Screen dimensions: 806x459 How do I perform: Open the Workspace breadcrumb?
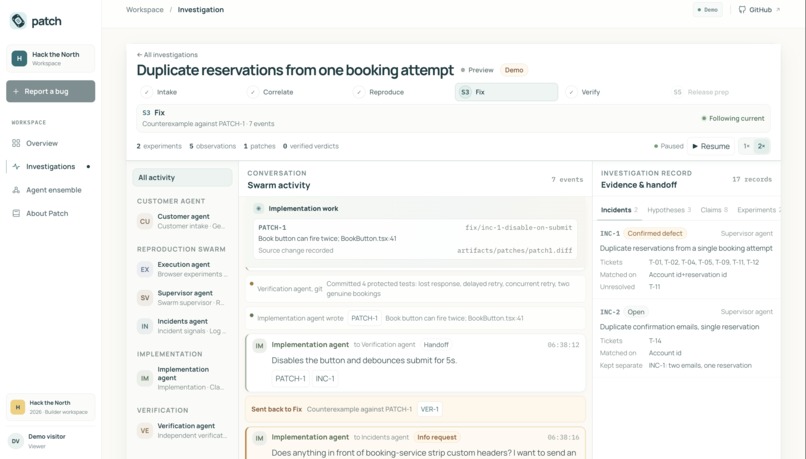pos(145,10)
